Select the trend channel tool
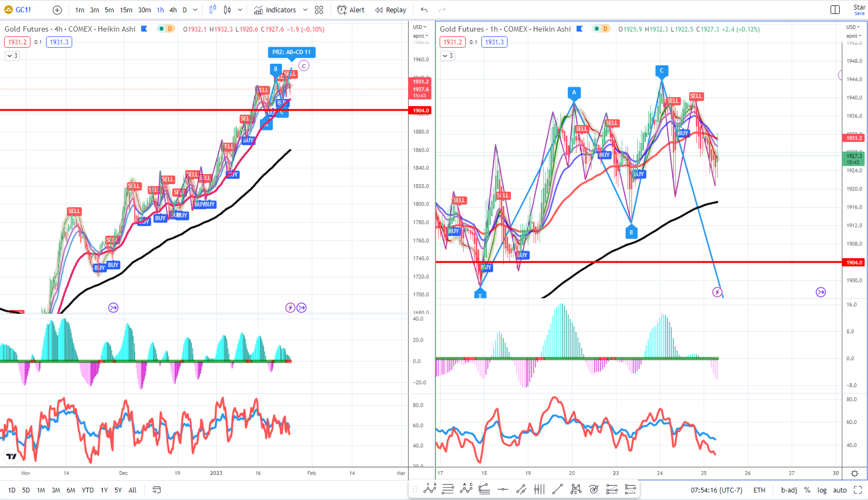This screenshot has width=868, height=500. 521,489
